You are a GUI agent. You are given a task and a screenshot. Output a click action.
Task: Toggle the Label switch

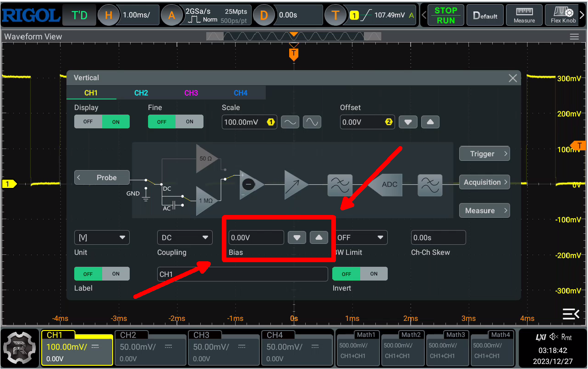coord(102,274)
